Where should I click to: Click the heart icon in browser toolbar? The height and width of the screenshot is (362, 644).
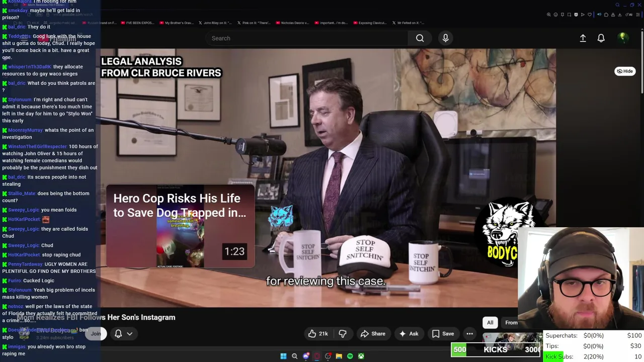(x=590, y=15)
